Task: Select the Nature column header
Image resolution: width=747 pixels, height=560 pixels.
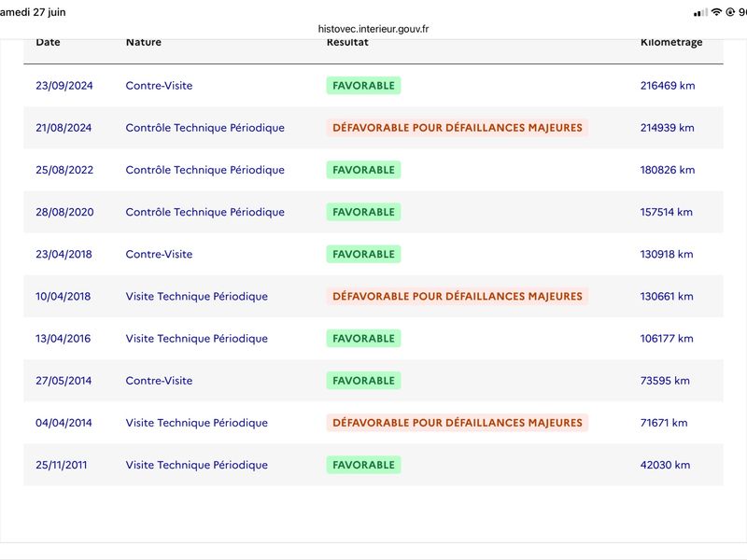Action: (144, 42)
